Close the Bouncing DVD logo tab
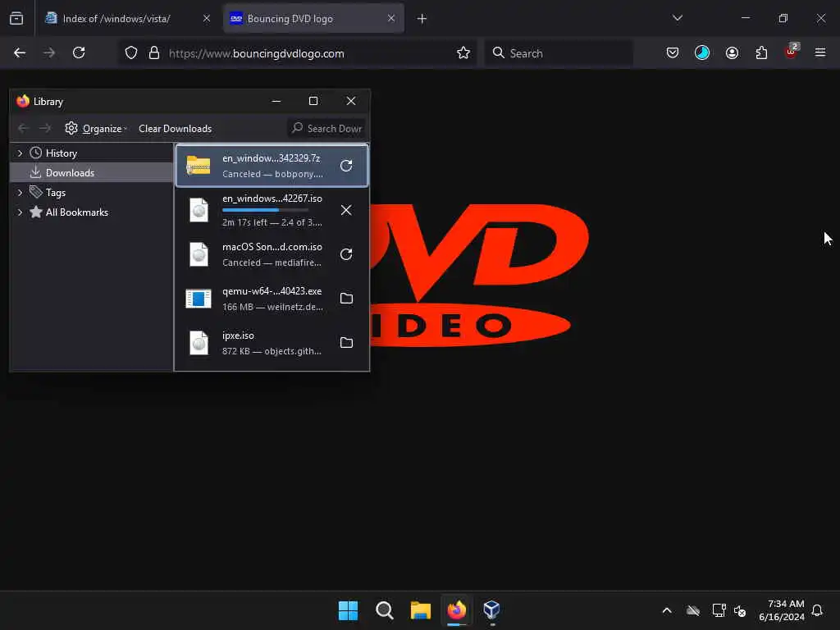The width and height of the screenshot is (840, 630). coord(391,19)
